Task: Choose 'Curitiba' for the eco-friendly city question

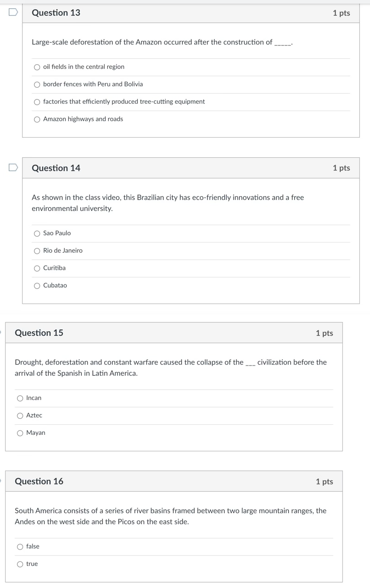Action: (37, 268)
